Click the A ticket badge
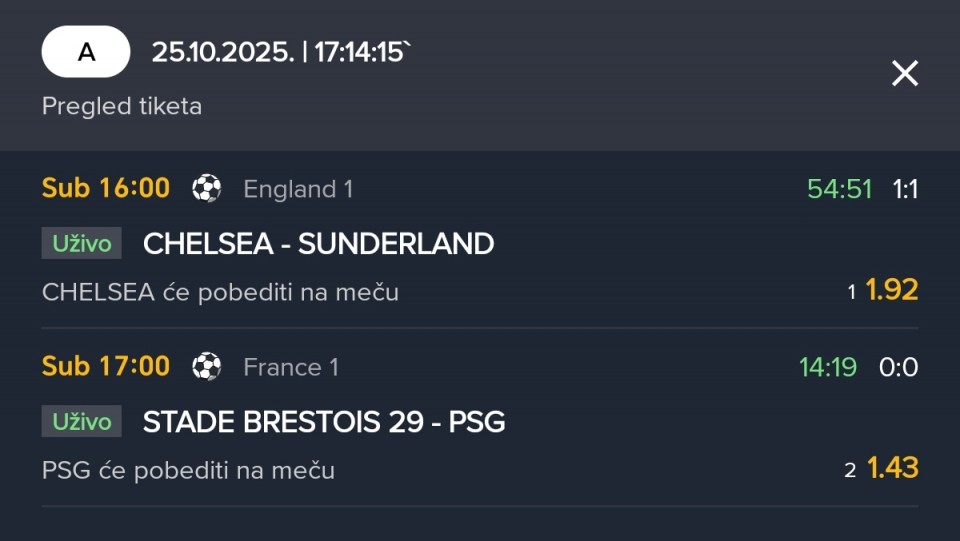 click(86, 52)
